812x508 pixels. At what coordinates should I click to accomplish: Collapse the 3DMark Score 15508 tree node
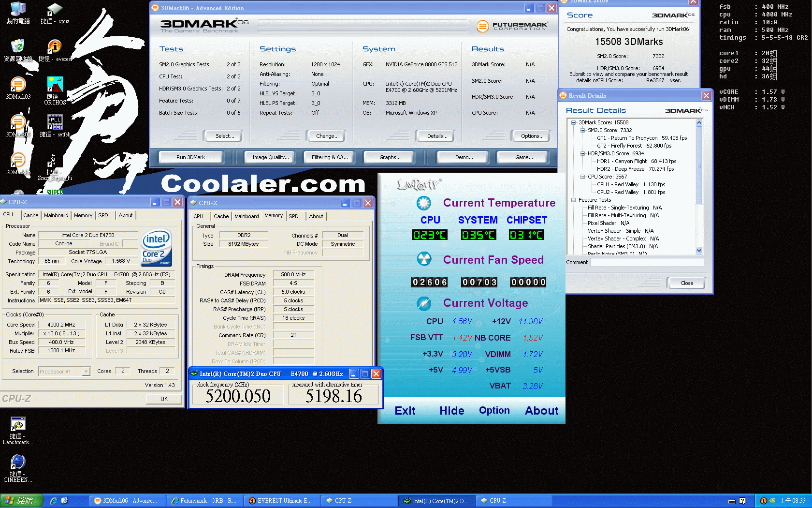click(x=573, y=122)
